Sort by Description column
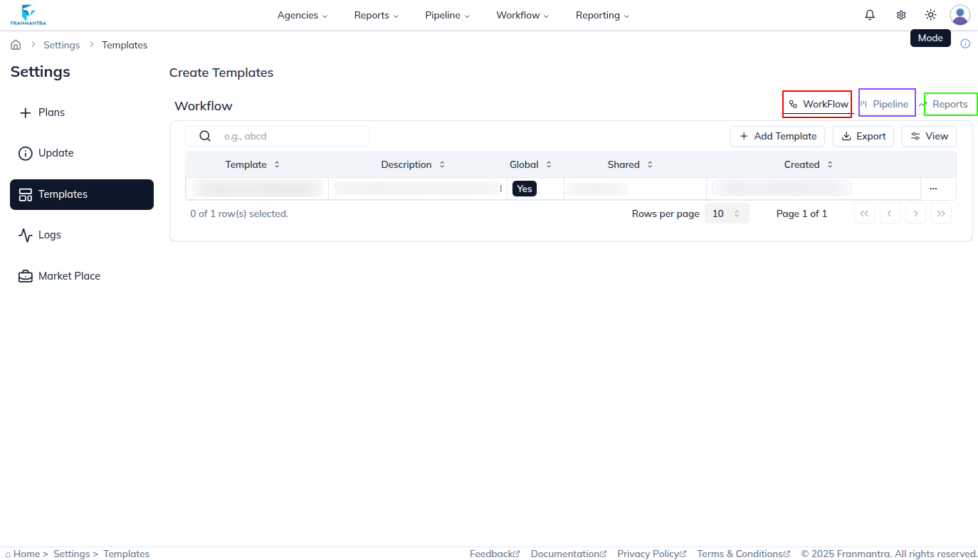Image resolution: width=978 pixels, height=560 pixels. click(x=413, y=164)
